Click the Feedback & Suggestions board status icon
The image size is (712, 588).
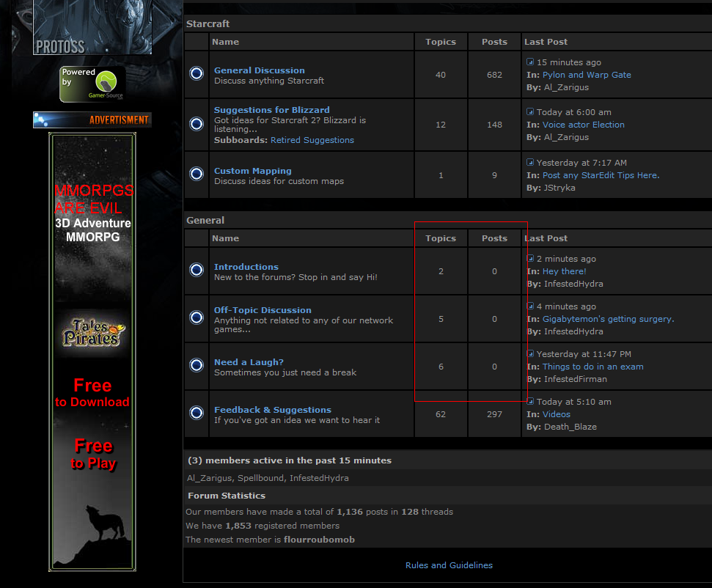pyautogui.click(x=197, y=412)
